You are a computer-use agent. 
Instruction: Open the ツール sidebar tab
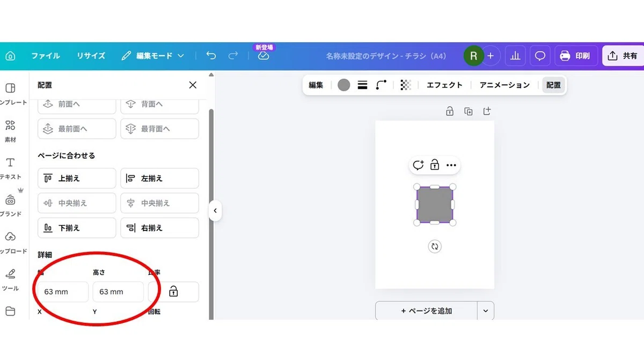10,279
